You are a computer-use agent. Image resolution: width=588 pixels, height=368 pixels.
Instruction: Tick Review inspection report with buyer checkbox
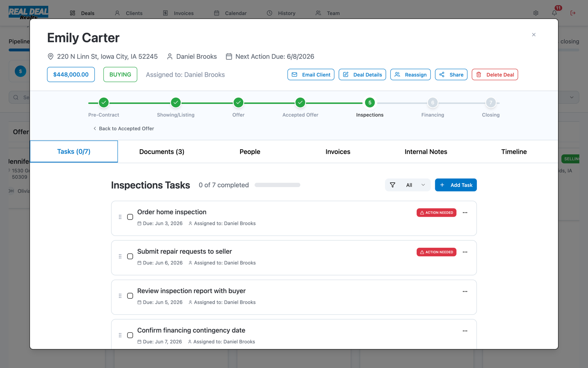pos(130,296)
